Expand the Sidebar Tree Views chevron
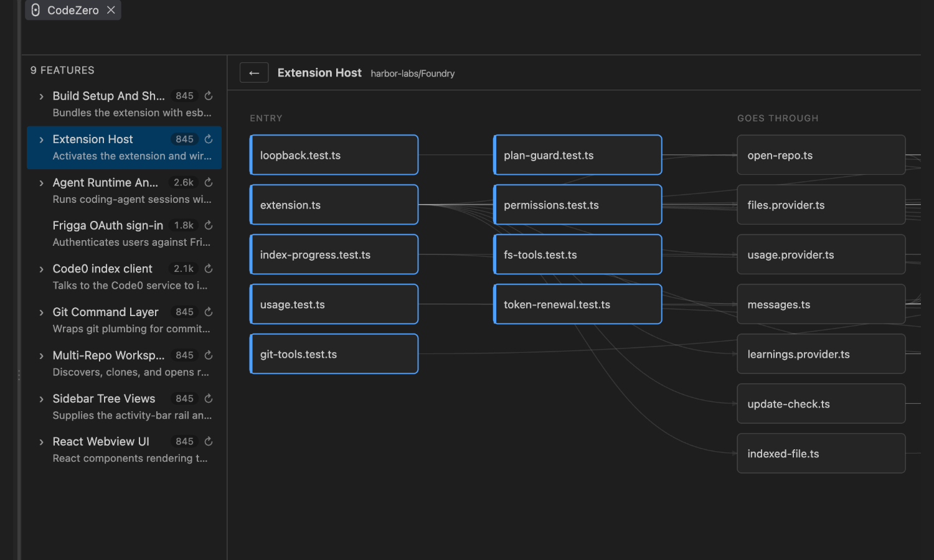This screenshot has width=934, height=560. coord(41,399)
